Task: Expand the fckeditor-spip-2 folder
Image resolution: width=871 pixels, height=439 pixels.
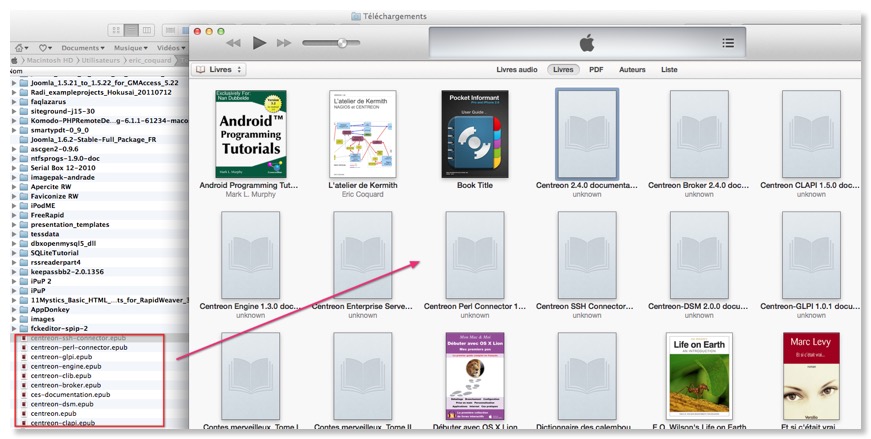Action: (13, 328)
